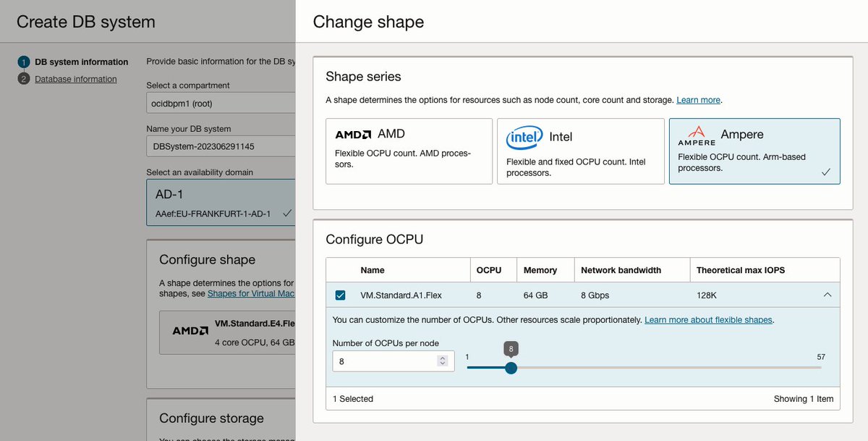Viewport: 868px width, 441px height.
Task: Click the AMD logo in Shape series
Action: pyautogui.click(x=353, y=135)
